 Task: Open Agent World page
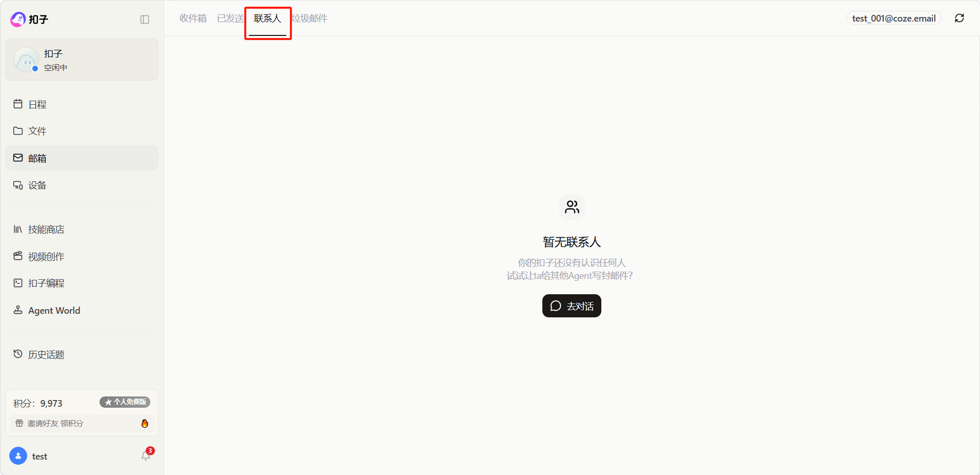coord(82,310)
